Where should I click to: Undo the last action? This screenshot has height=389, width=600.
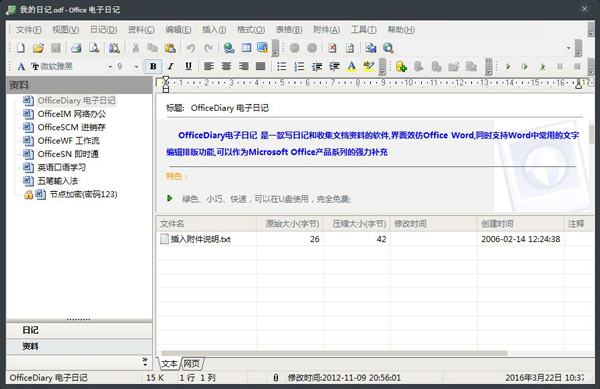point(191,48)
